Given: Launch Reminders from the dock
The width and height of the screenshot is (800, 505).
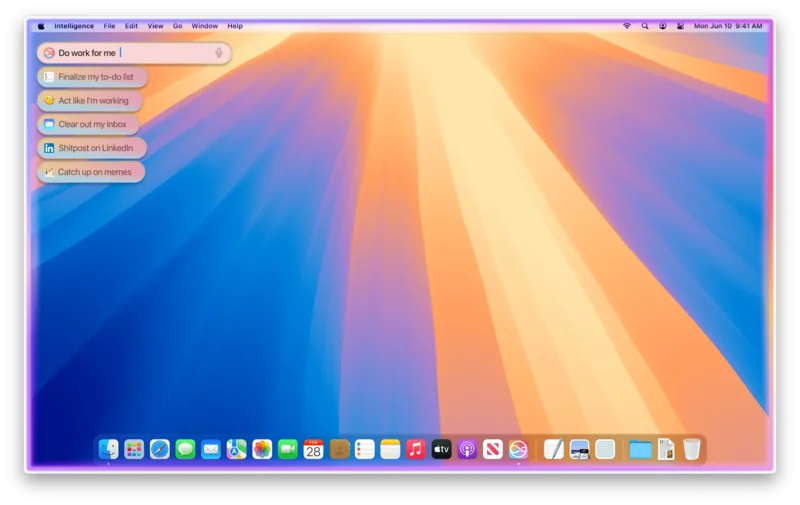Looking at the screenshot, I should [x=365, y=449].
